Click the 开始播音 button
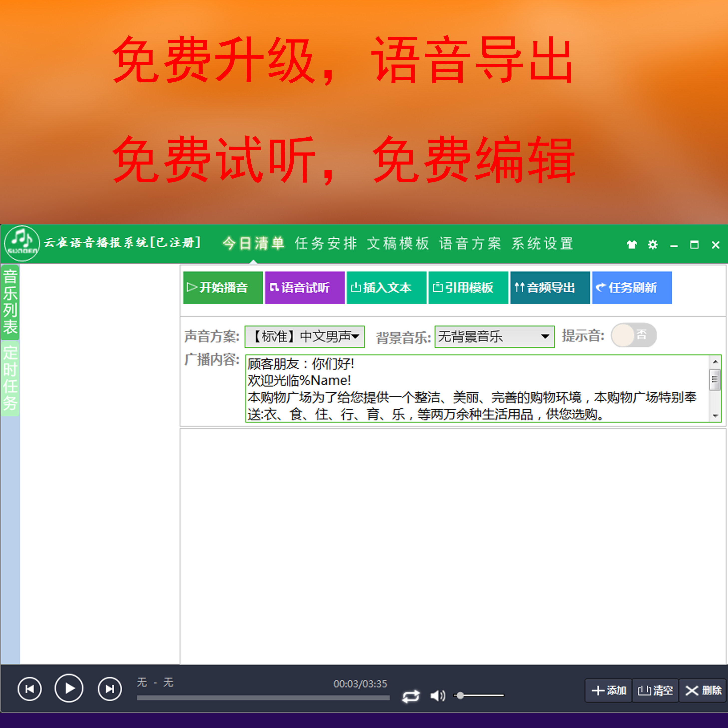The image size is (728, 728). point(223,288)
